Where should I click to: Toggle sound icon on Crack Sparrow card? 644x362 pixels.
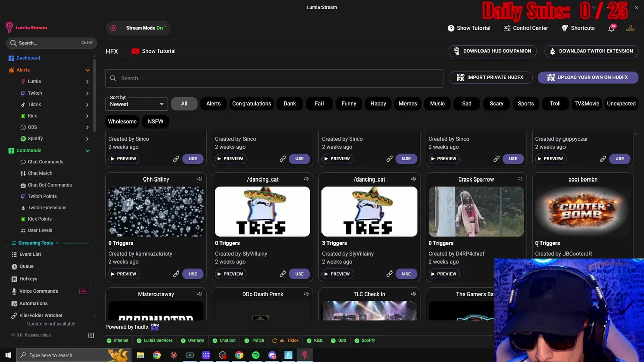click(520, 179)
